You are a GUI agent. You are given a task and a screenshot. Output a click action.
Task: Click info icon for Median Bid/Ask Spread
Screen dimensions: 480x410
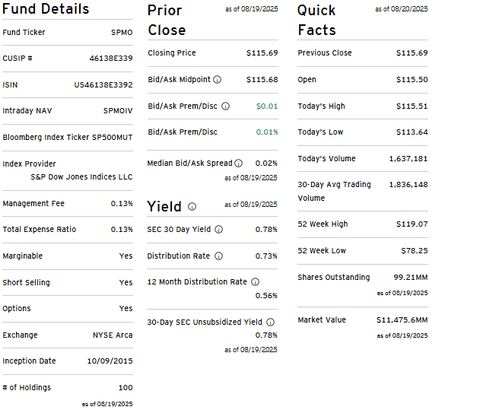238,163
